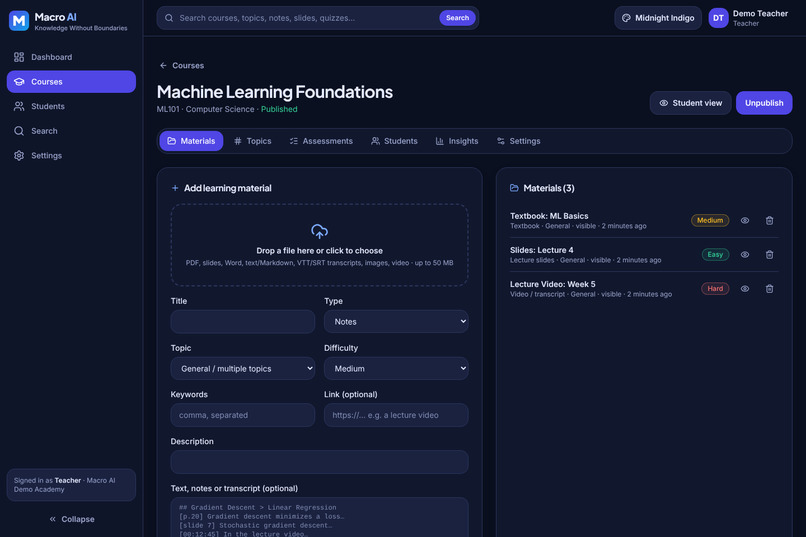This screenshot has height=537, width=806.
Task: Click the Description input field
Action: 319,462
